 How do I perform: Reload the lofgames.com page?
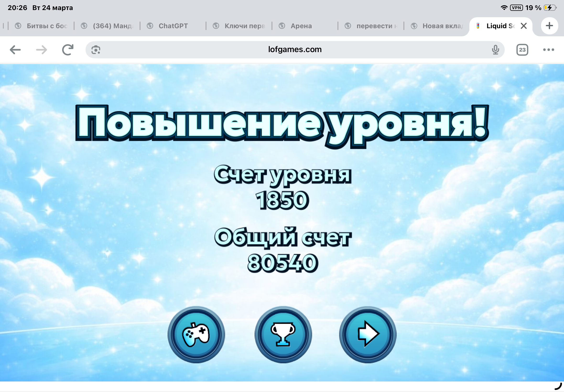[68, 50]
